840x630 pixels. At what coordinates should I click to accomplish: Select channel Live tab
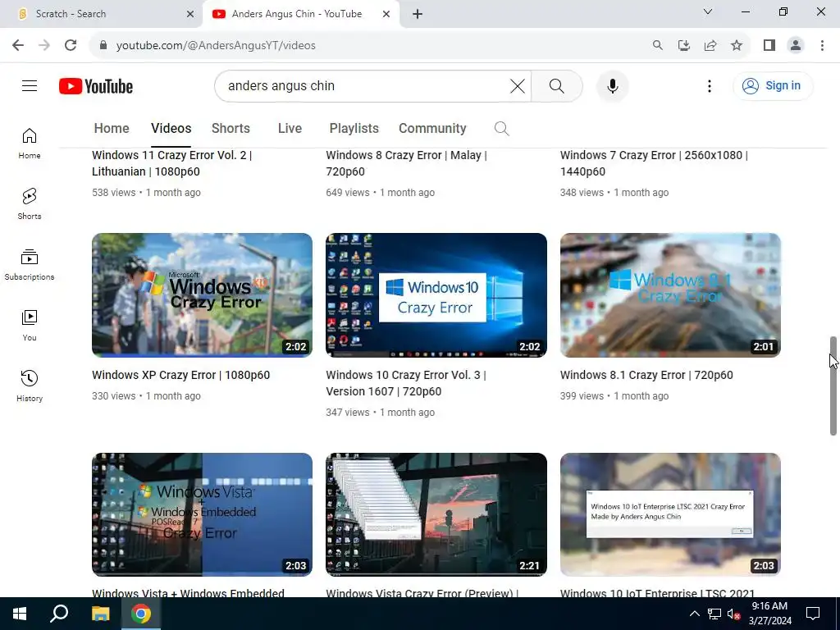[x=290, y=129]
